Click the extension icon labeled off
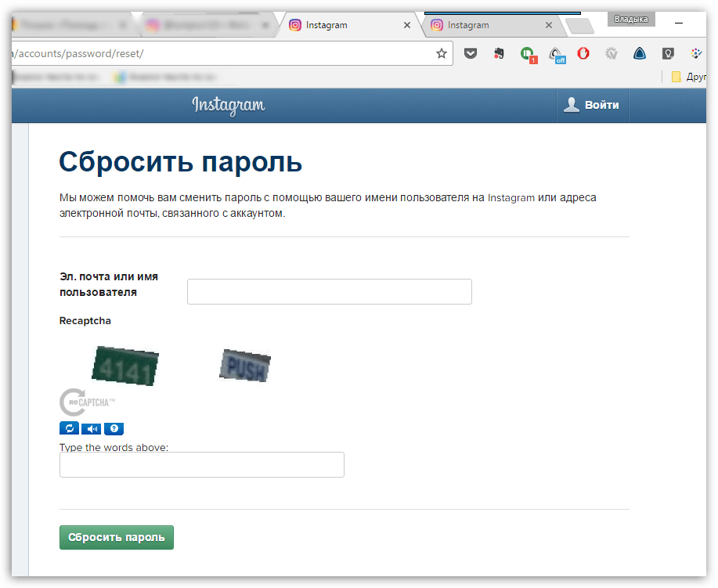The image size is (718, 588). click(x=557, y=55)
